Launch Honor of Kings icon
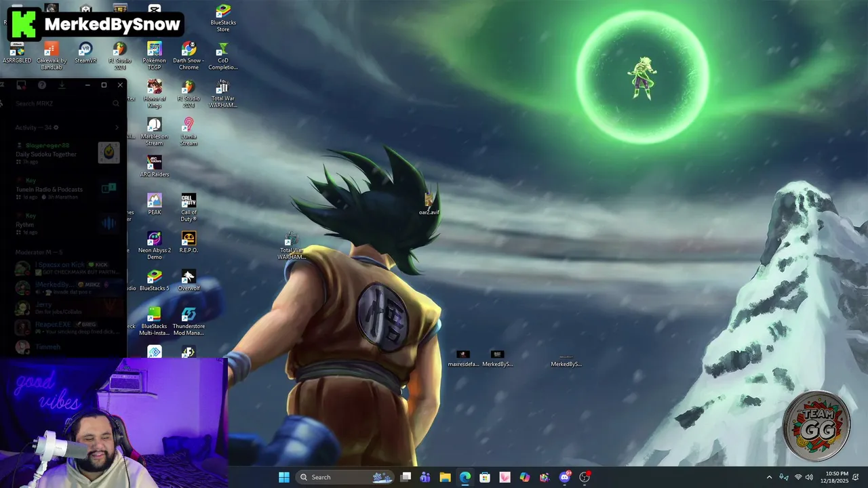The image size is (868, 488). coord(155,94)
